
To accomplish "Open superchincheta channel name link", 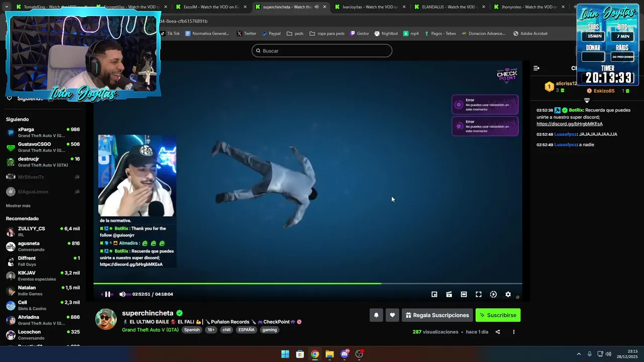I will pos(147,313).
